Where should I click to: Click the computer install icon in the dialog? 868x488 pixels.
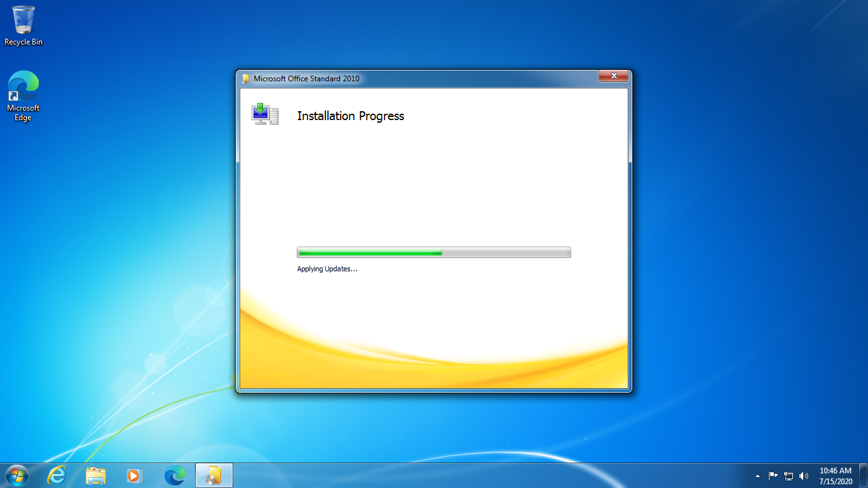pyautogui.click(x=265, y=114)
